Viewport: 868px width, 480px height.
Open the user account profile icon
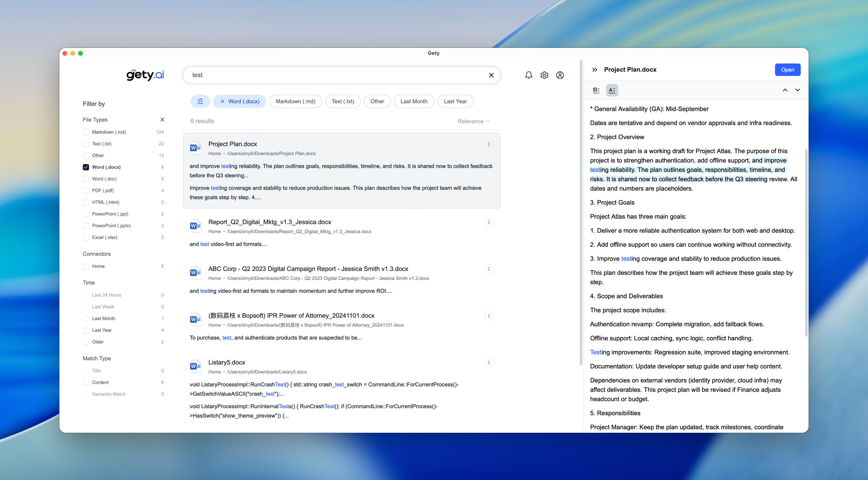(x=560, y=75)
